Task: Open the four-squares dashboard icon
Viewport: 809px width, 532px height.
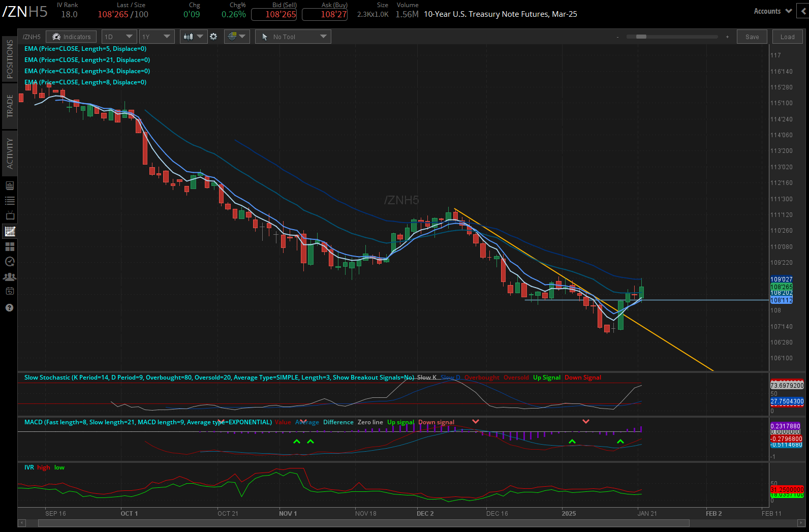Action: [10, 246]
